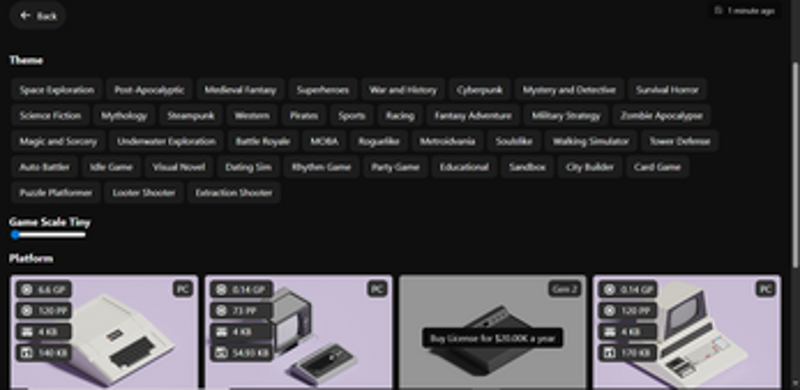Viewport: 800px width, 390px height.
Task: Select the Educational theme chip
Action: (x=464, y=167)
